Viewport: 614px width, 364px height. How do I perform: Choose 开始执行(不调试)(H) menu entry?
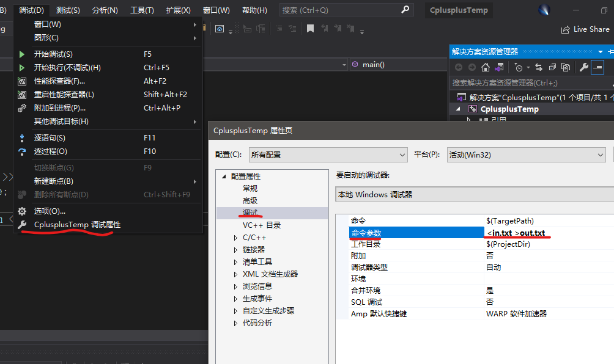pos(108,68)
